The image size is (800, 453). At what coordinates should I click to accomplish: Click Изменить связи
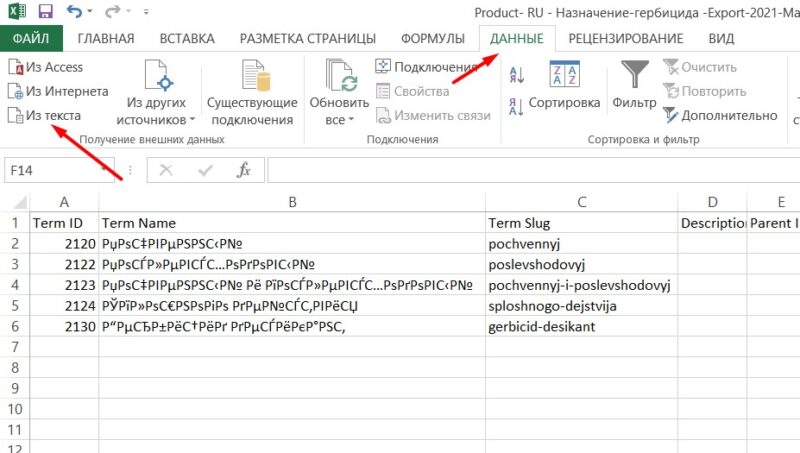433,115
